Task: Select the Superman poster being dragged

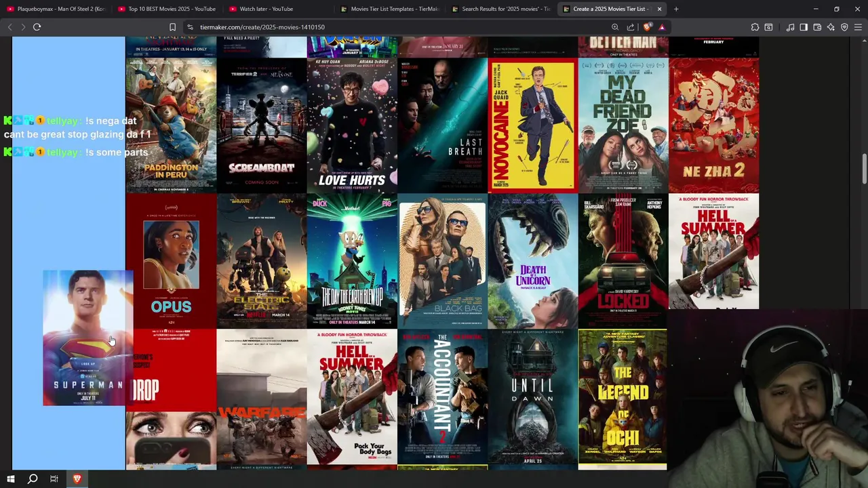Action: 87,338
